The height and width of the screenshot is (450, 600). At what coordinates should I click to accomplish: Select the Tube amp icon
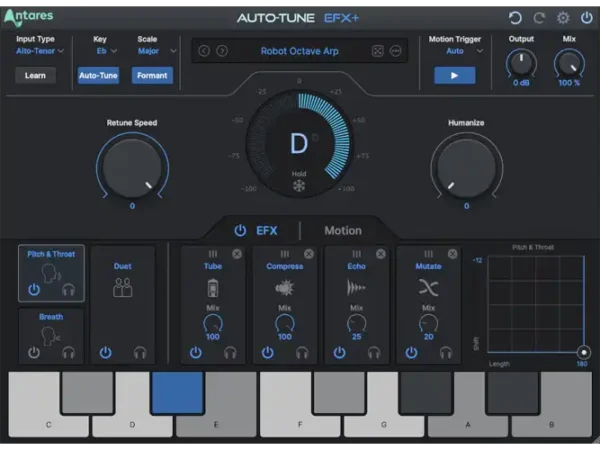(213, 288)
